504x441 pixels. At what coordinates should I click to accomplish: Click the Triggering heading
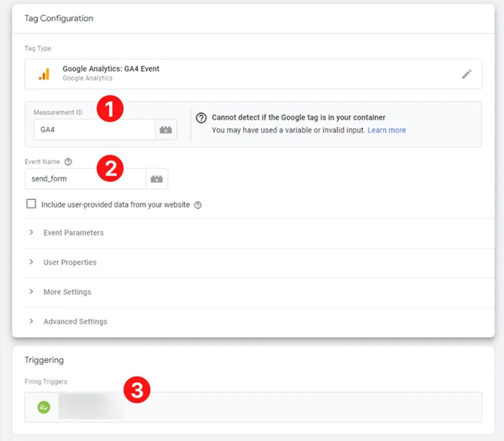[x=44, y=360]
